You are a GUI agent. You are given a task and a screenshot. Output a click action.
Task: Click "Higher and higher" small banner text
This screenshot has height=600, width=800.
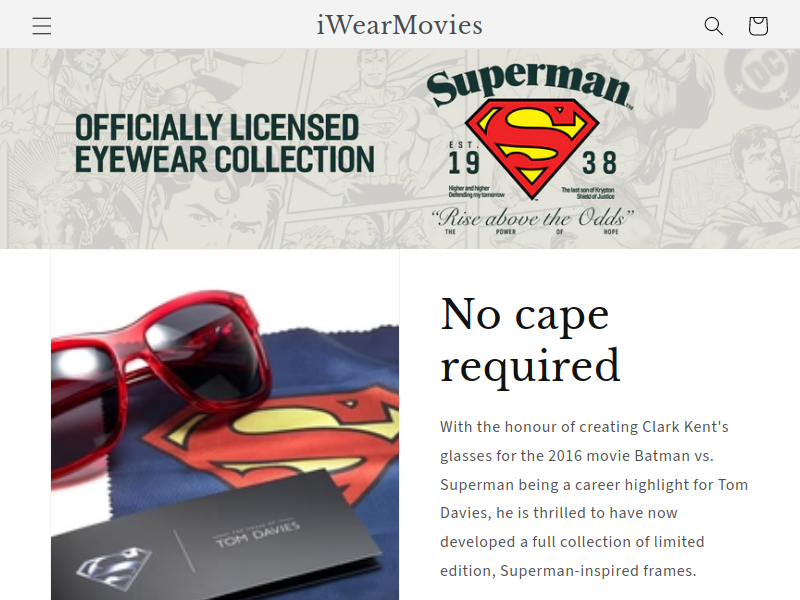[469, 188]
